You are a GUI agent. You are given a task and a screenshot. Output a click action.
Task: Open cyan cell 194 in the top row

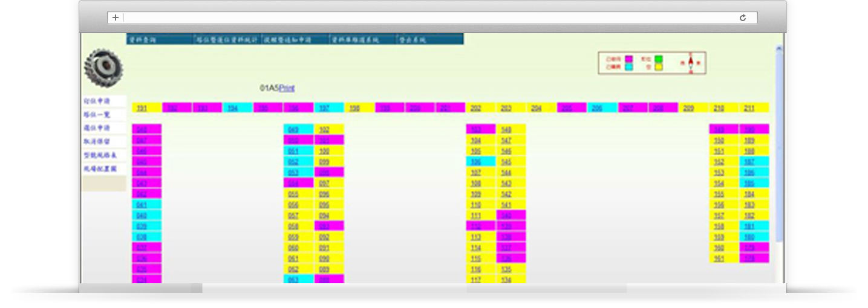pyautogui.click(x=233, y=108)
